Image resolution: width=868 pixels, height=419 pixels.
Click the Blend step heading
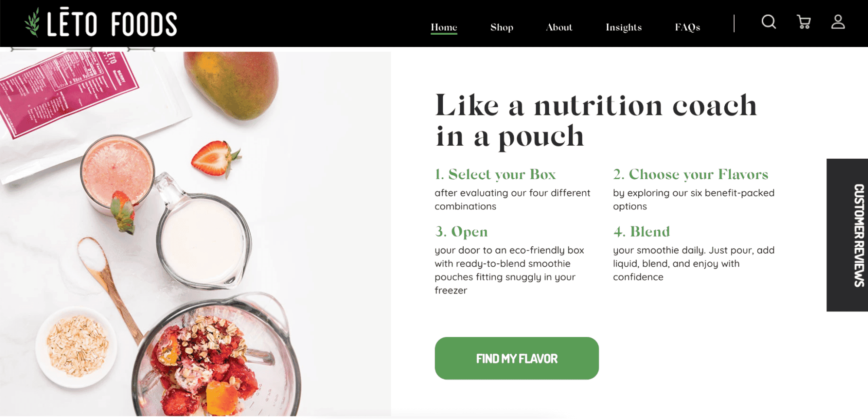point(641,232)
